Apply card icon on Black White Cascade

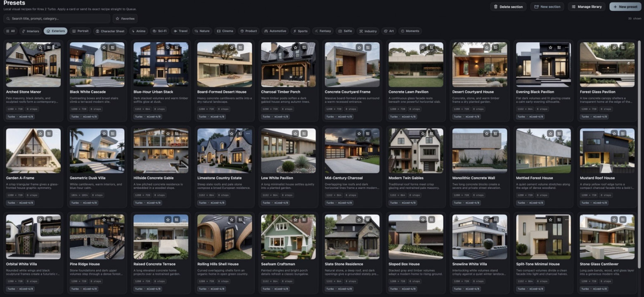point(113,48)
